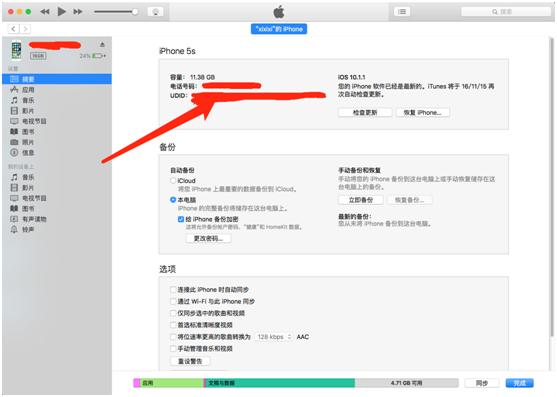The image size is (557, 397).
Task: Open 音乐 under the settings section
Action: point(57,100)
